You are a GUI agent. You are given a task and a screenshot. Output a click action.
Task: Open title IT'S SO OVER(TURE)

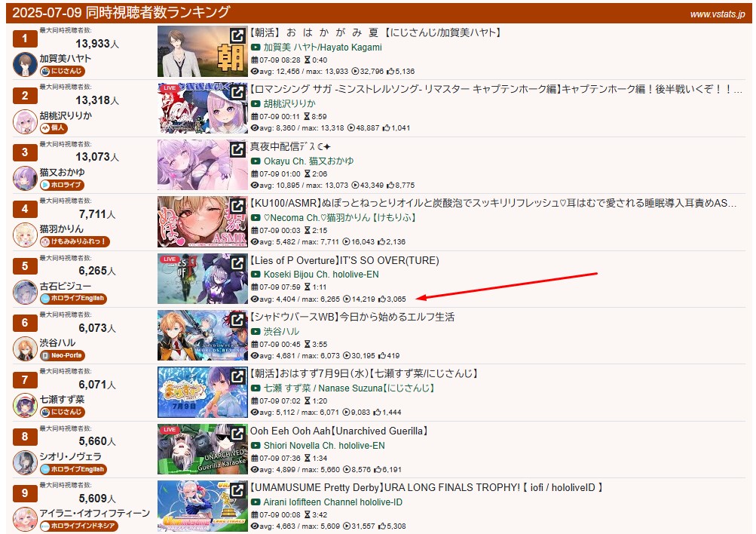pyautogui.click(x=344, y=260)
